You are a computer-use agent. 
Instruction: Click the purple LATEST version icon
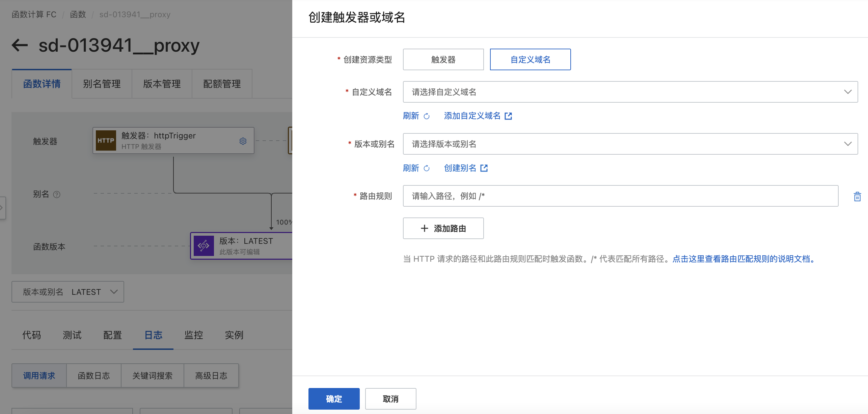coord(204,246)
